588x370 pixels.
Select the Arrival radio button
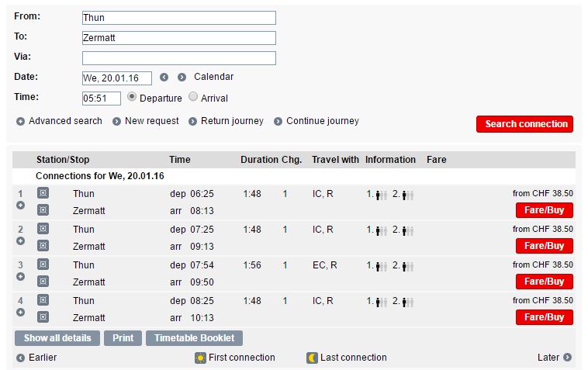click(193, 97)
